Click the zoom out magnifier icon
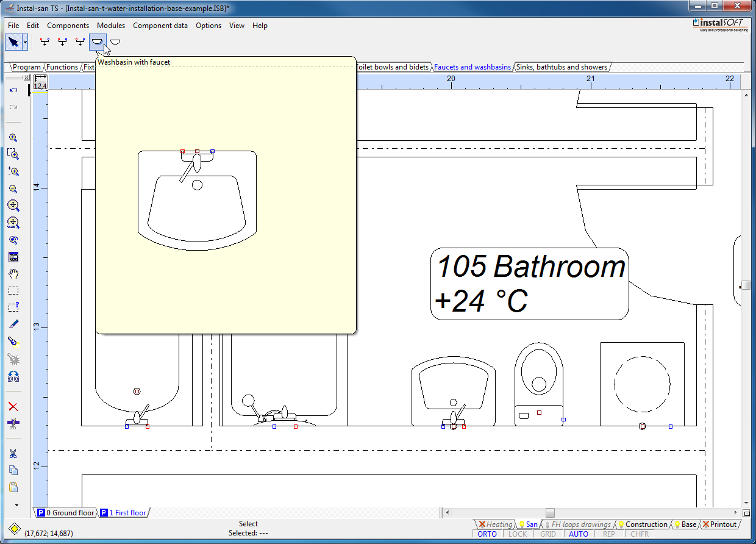 click(x=13, y=189)
